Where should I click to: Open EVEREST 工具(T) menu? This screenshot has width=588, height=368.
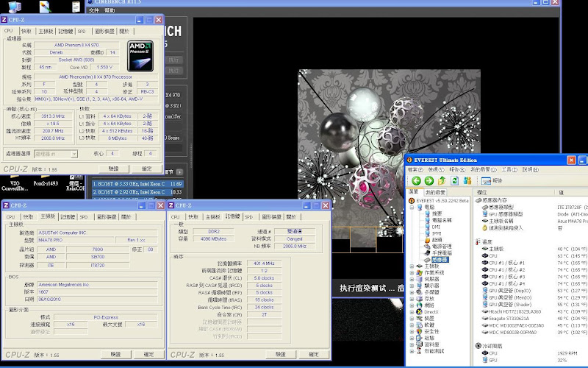509,170
